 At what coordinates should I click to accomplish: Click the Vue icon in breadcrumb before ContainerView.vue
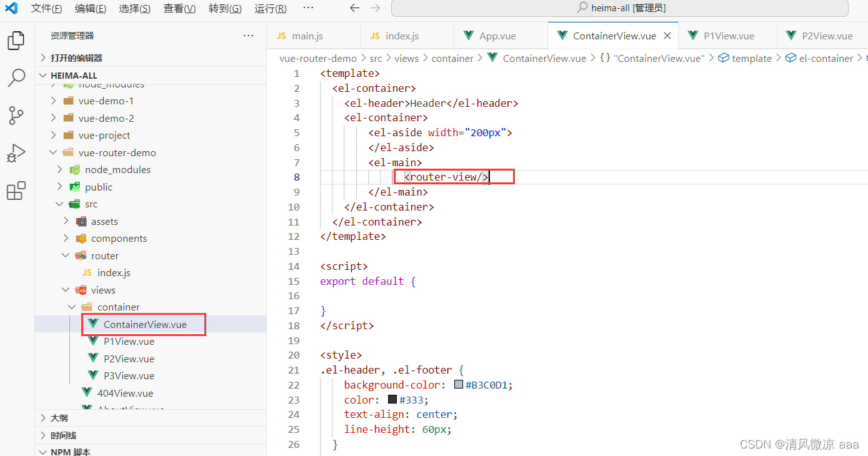[492, 58]
